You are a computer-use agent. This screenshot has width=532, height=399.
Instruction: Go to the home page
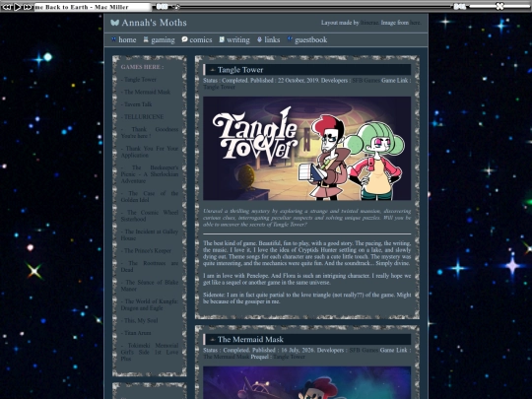pos(127,40)
